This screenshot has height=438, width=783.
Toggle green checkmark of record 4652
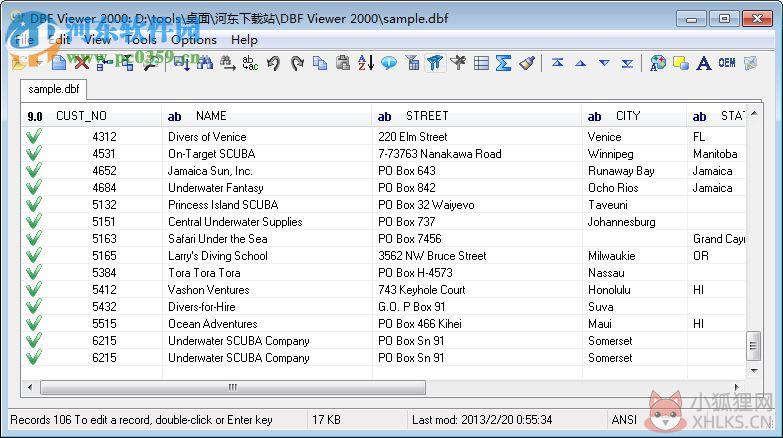point(34,170)
